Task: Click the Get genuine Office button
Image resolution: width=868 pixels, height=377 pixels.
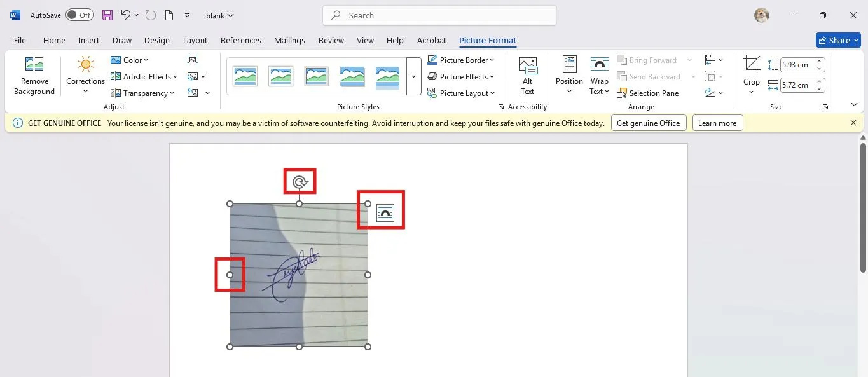Action: tap(648, 123)
